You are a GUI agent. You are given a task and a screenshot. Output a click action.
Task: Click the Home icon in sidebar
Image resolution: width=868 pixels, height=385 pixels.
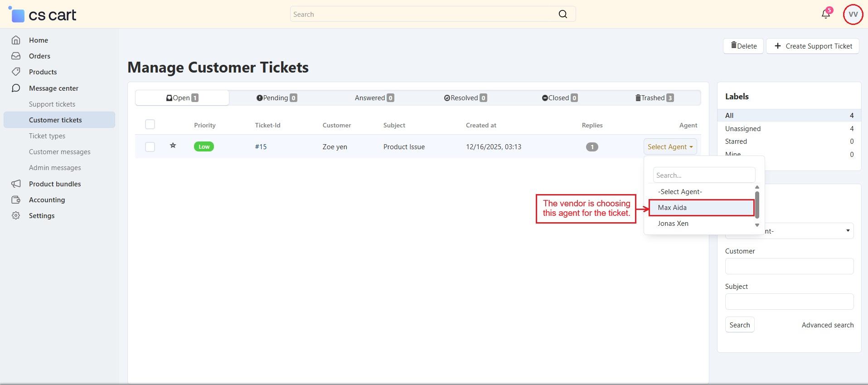pyautogui.click(x=16, y=40)
